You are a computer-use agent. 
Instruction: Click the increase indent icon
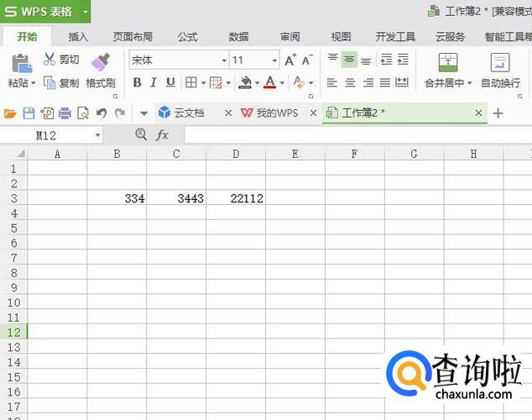(x=403, y=60)
